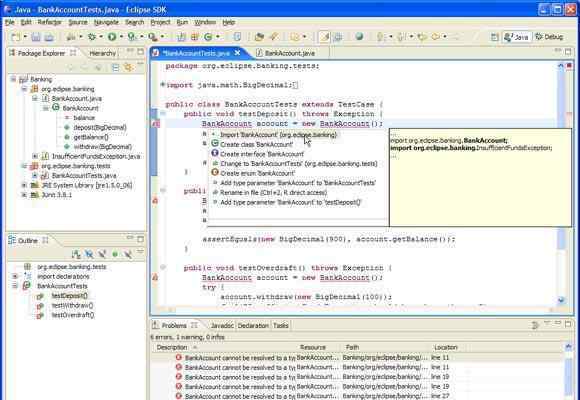
Task: Toggle Mark Occurrences in the main toolbar
Action: pos(324,37)
